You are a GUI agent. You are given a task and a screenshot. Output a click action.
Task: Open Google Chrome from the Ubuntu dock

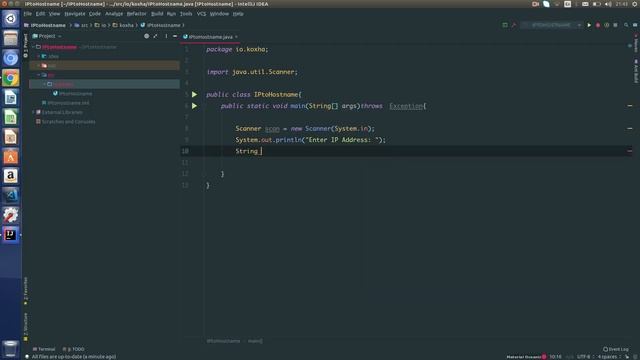click(11, 78)
